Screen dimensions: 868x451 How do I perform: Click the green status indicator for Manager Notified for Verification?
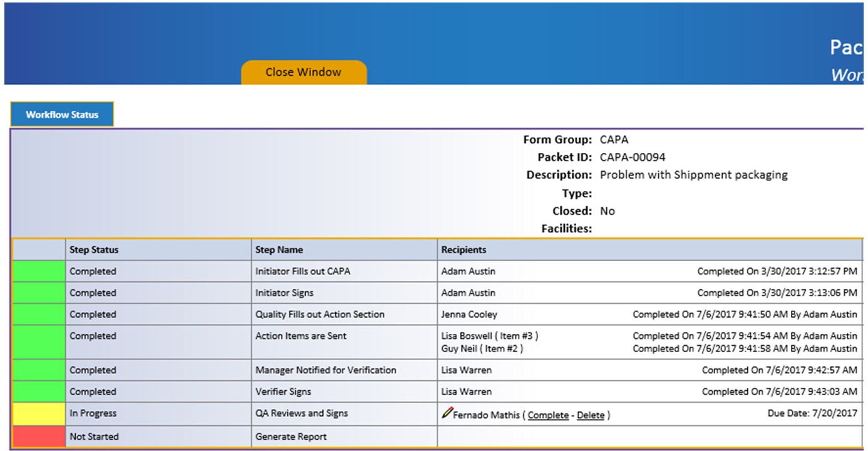38,370
